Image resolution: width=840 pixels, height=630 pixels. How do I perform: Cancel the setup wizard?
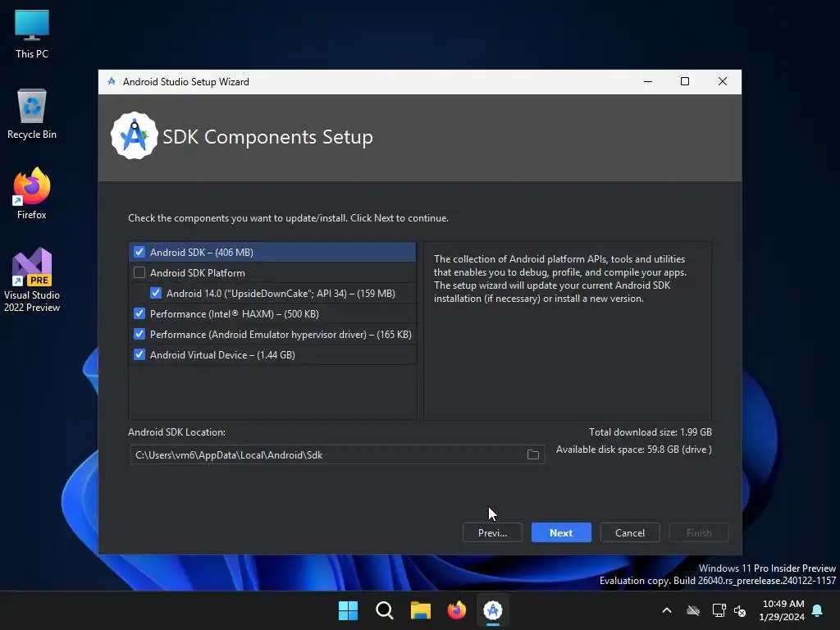630,532
